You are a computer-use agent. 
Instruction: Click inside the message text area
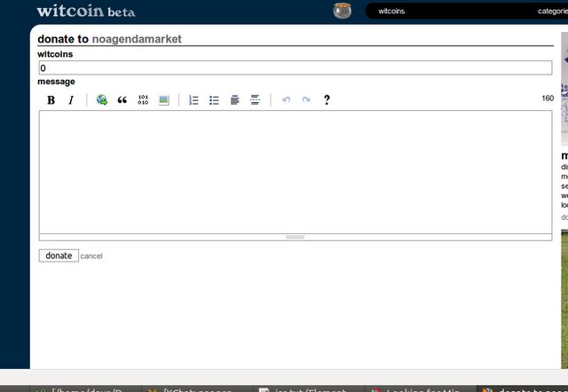tap(296, 172)
